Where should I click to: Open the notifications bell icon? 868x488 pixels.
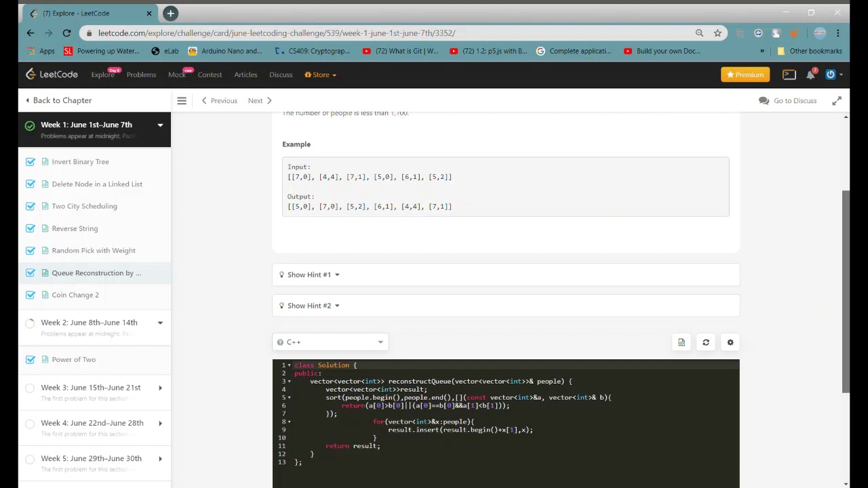point(810,75)
